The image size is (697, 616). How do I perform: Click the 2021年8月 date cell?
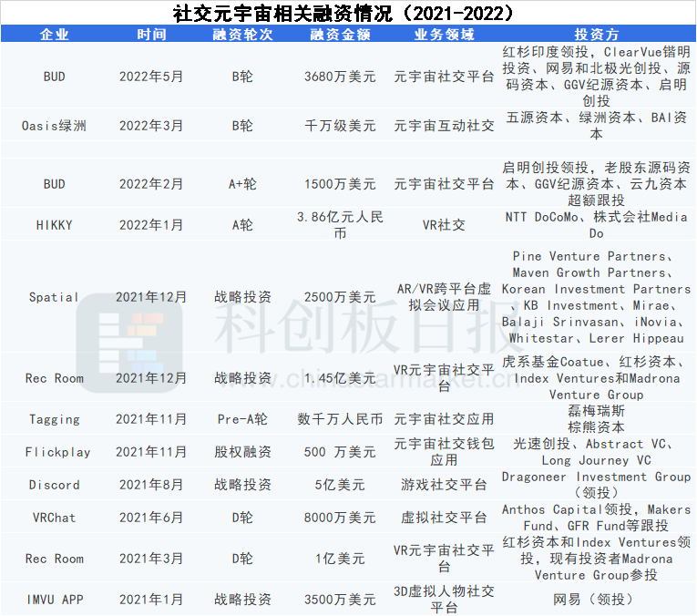[x=151, y=485]
